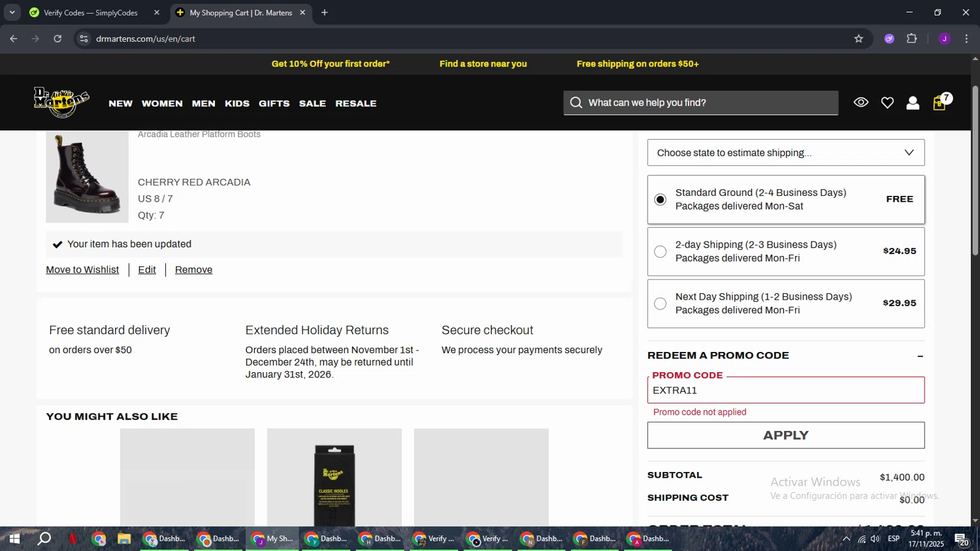Click the ESP language indicator
The width and height of the screenshot is (980, 551).
894,539
